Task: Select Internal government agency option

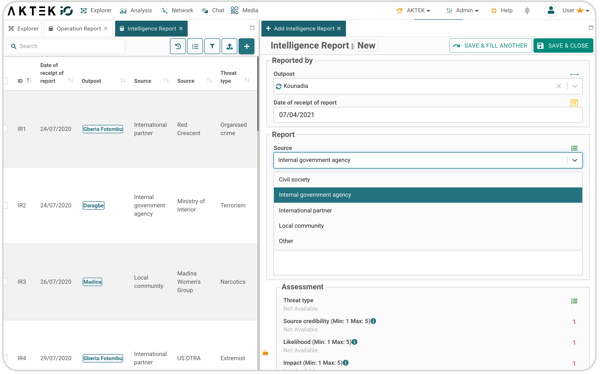Action: (428, 195)
